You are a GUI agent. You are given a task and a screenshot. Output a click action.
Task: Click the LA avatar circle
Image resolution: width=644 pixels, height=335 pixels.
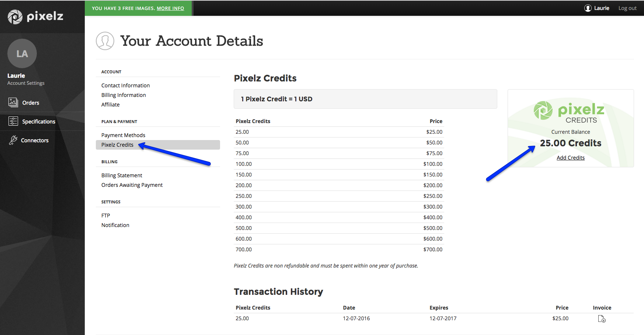pyautogui.click(x=22, y=53)
